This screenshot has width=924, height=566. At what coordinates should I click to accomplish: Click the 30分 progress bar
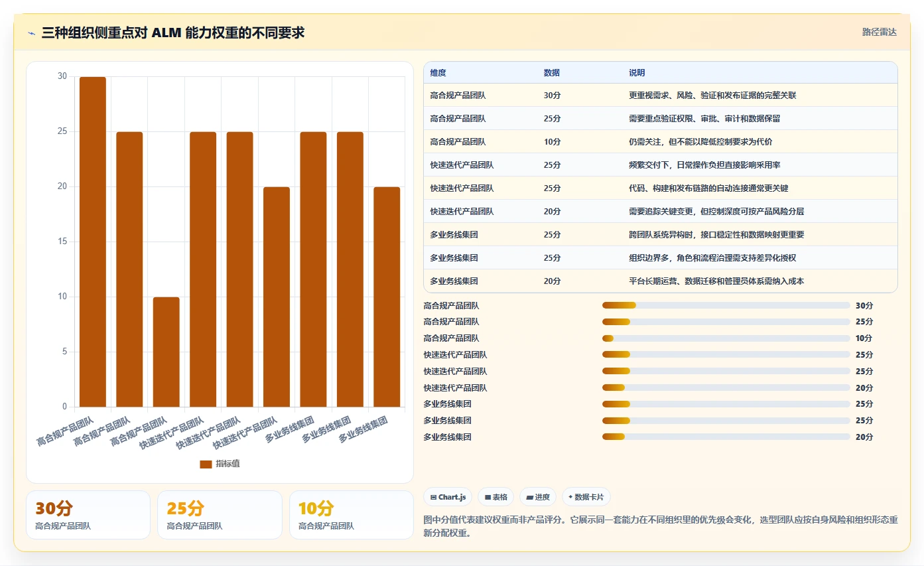point(726,305)
